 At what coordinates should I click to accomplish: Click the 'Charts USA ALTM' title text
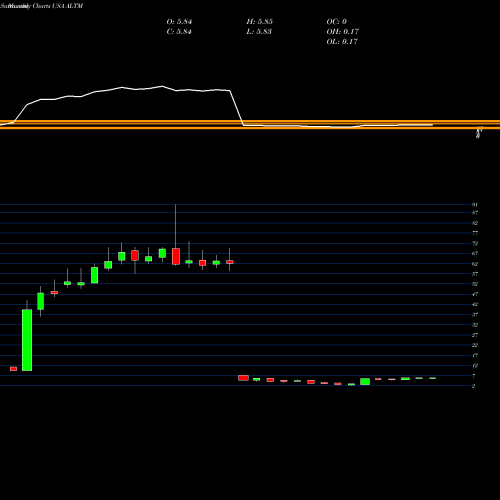pyautogui.click(x=58, y=6)
